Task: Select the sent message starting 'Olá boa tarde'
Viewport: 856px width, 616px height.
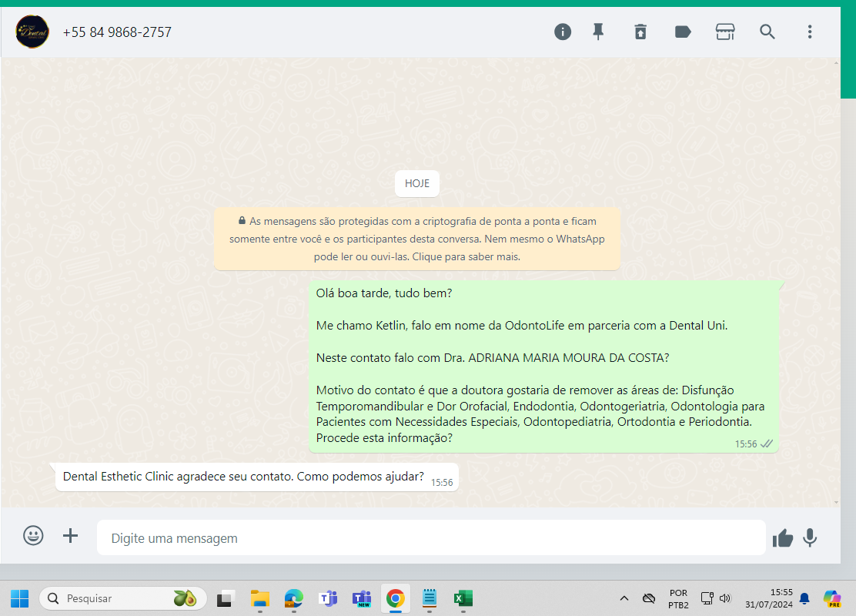Action: coord(543,366)
